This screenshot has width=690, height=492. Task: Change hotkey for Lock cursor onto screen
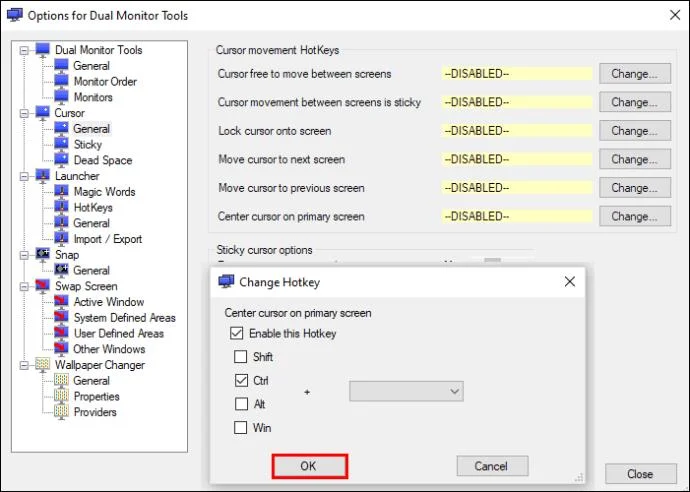point(635,131)
